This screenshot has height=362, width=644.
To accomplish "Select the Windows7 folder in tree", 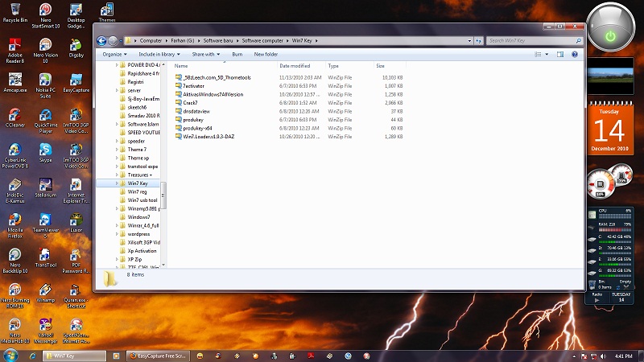I will (138, 217).
